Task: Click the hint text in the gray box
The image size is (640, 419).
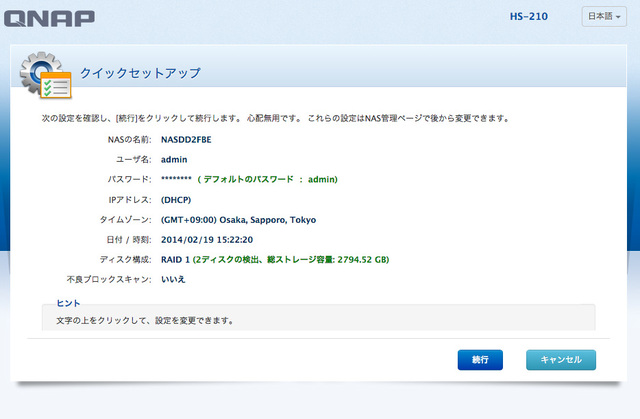Action: click(x=140, y=321)
